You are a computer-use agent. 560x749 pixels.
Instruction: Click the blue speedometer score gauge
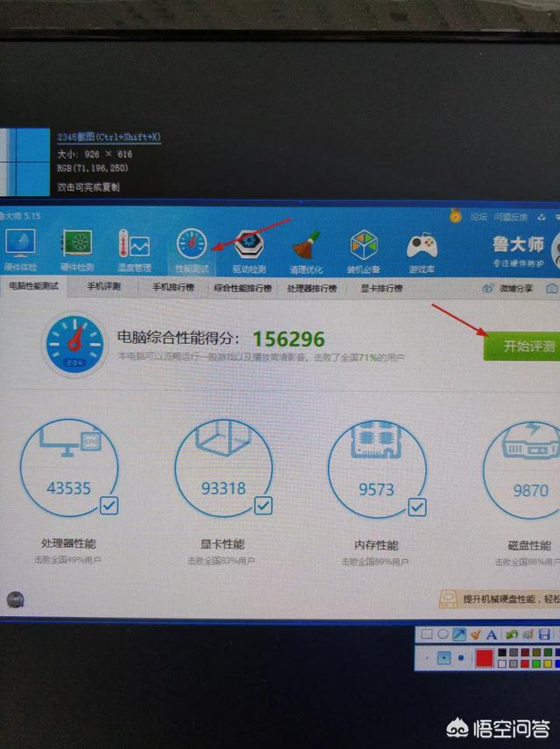pyautogui.click(x=74, y=344)
